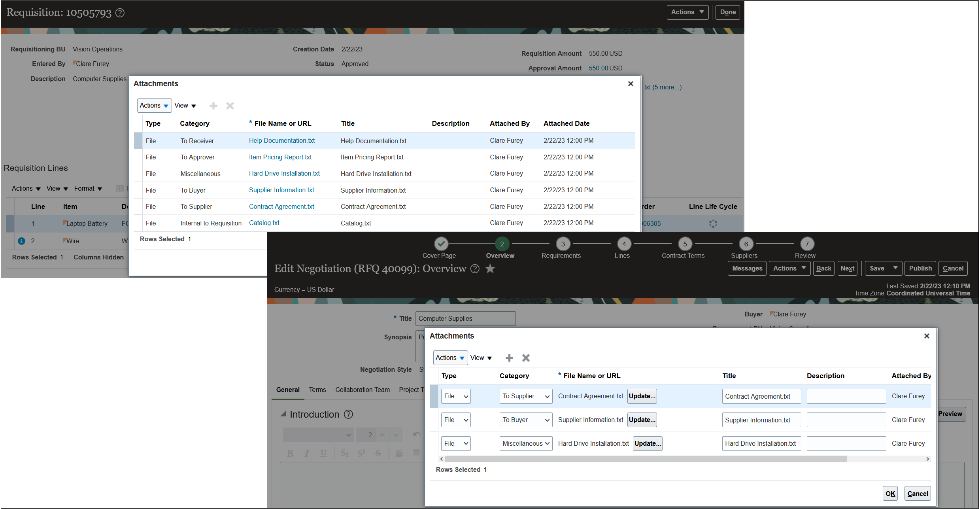
Task: Expand the Miscellaneous category dropdown
Action: pyautogui.click(x=526, y=444)
